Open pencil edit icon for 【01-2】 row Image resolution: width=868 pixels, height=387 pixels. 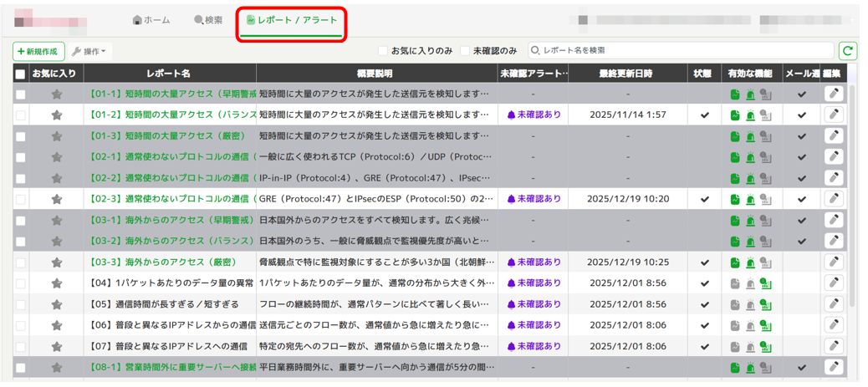coord(834,115)
